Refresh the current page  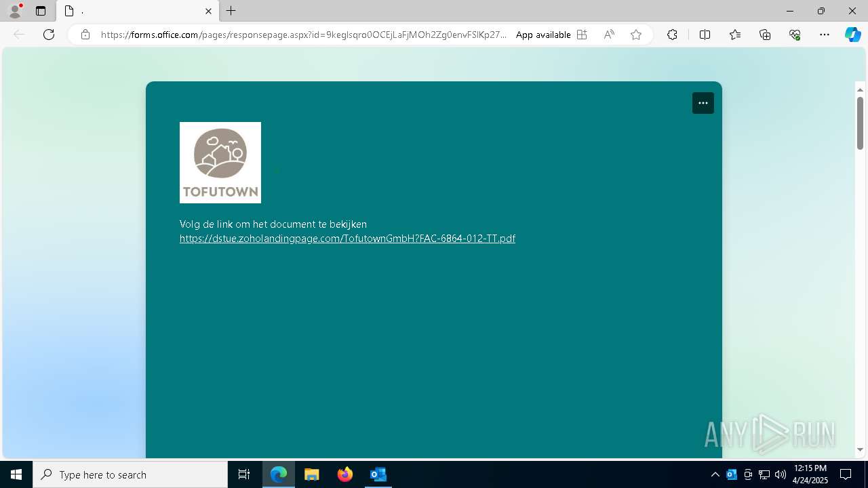coord(49,35)
